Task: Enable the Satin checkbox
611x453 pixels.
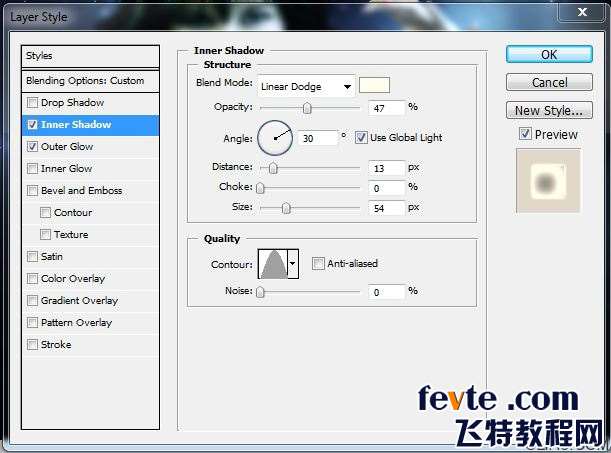Action: tap(32, 257)
